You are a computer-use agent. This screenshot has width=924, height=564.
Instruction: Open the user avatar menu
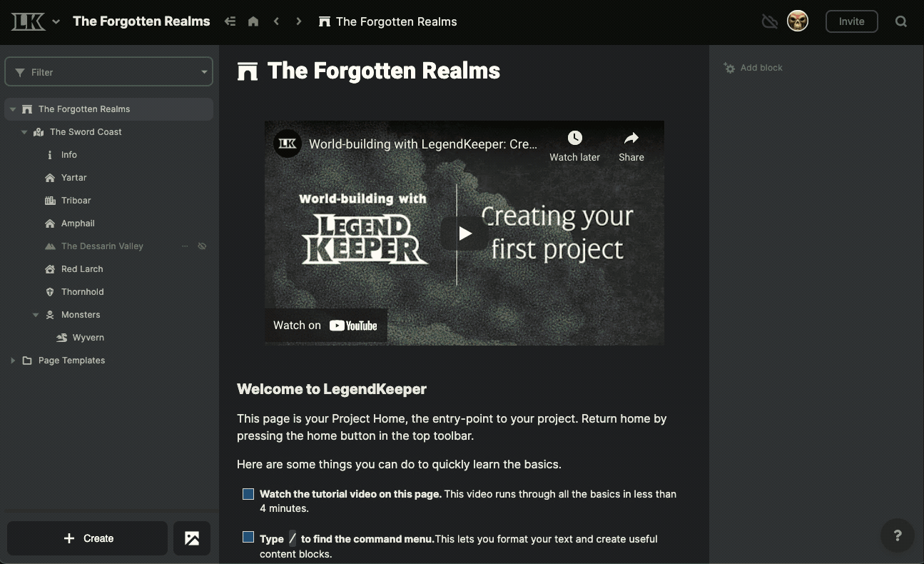click(798, 21)
